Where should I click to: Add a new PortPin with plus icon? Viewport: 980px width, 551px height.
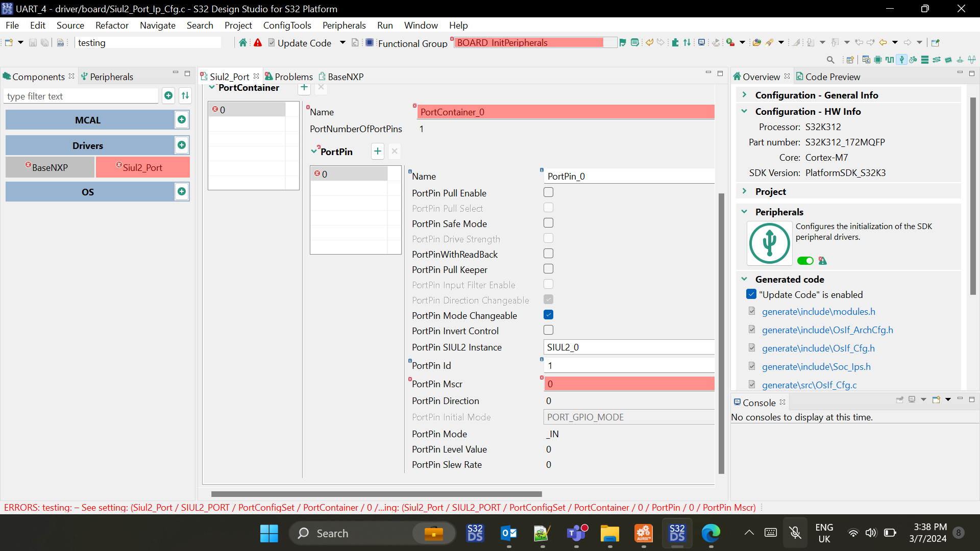pyautogui.click(x=377, y=152)
